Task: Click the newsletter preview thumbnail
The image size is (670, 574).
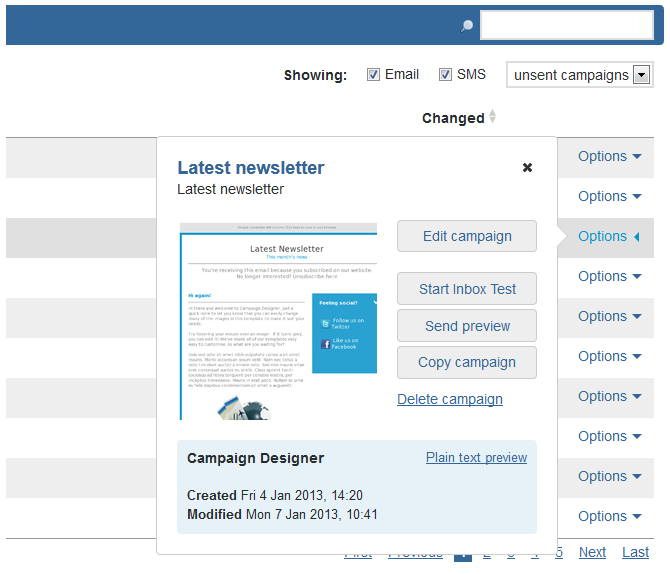Action: (x=278, y=321)
